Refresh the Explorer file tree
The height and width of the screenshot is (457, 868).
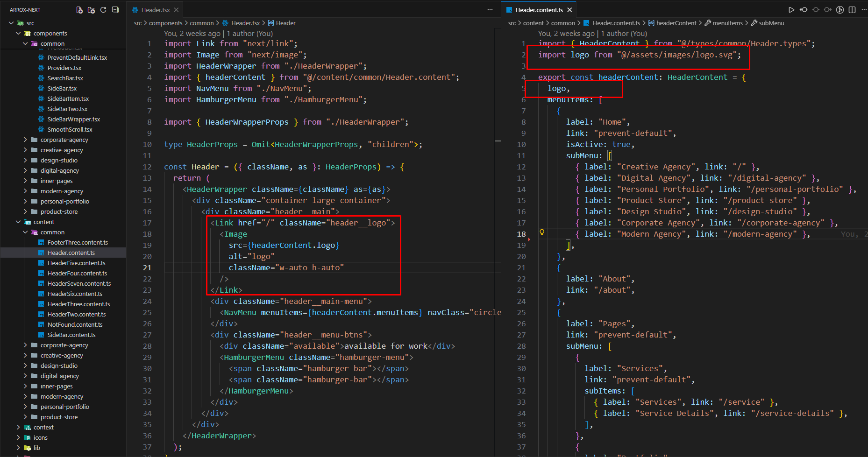[103, 10]
